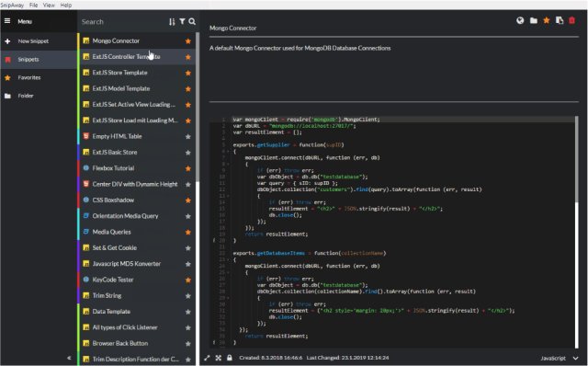Viewport: 588px width, 366px height.
Task: Click the search magnifier icon
Action: (192, 21)
